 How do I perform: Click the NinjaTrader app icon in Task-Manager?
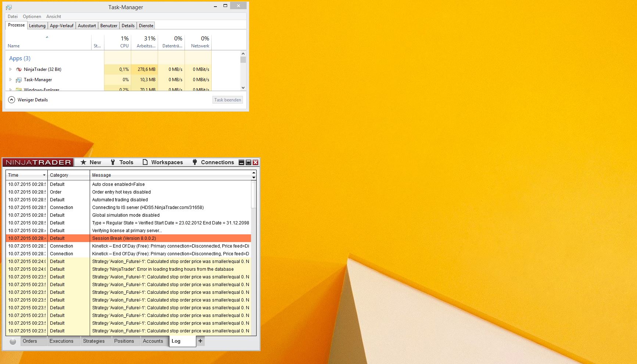19,69
